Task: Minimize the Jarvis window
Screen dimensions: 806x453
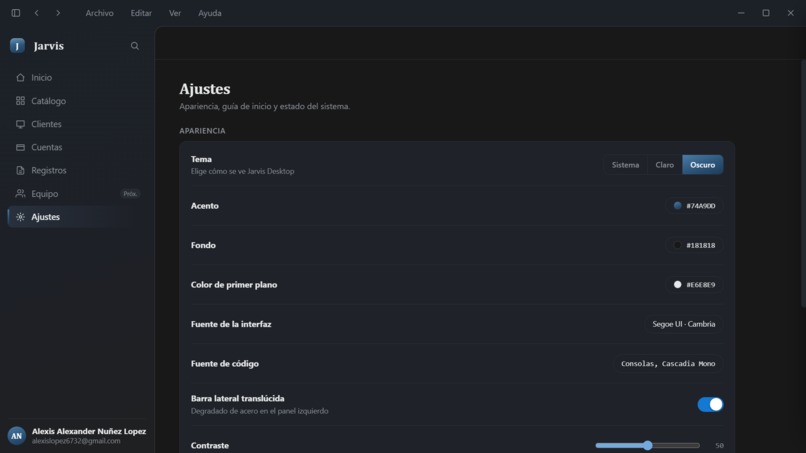Action: pyautogui.click(x=741, y=13)
